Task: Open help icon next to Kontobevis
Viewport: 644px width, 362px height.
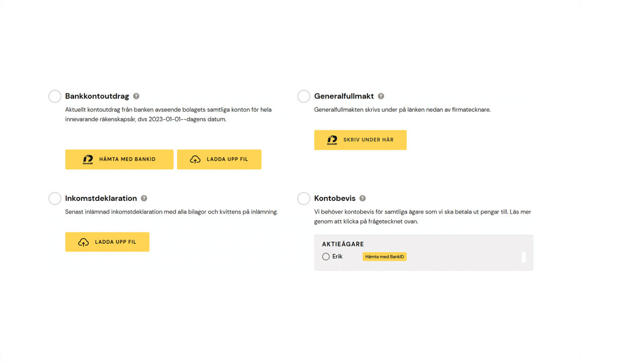Action: pyautogui.click(x=362, y=198)
